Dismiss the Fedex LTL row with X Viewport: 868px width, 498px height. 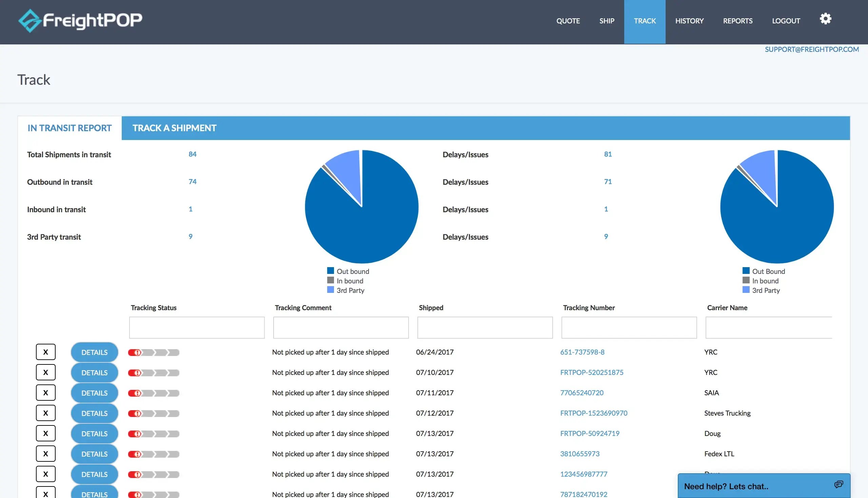[x=45, y=454]
